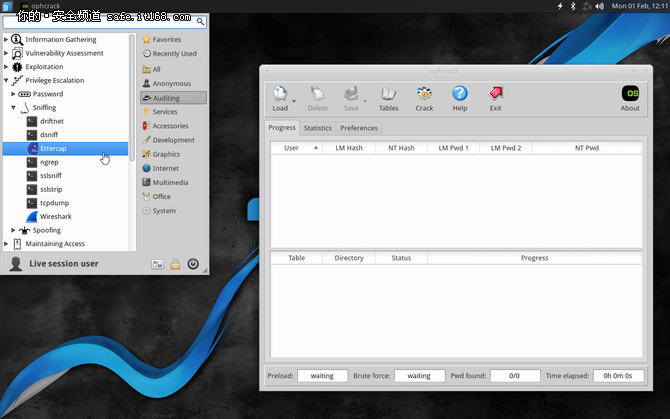Open the About ophcrack icon

coord(630,94)
